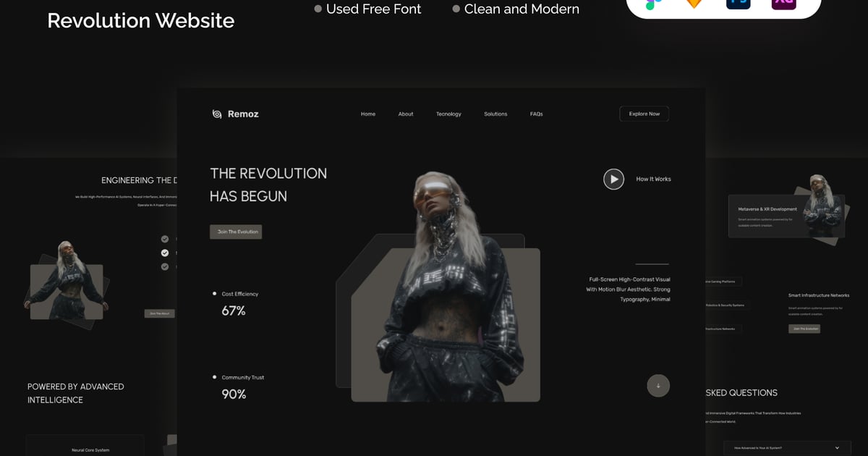Click the Photoshop app icon
This screenshot has height=456, width=868.
[739, 3]
